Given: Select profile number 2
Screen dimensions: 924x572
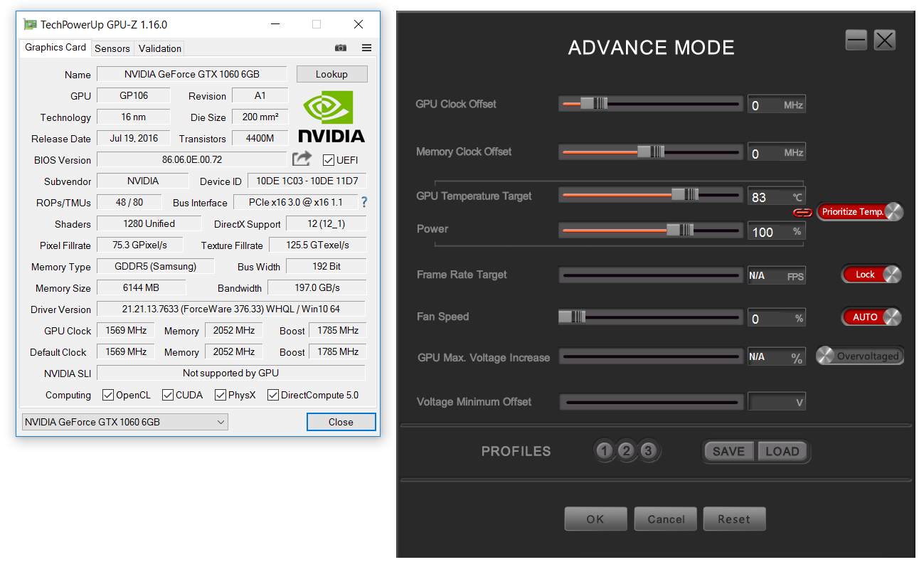Looking at the screenshot, I should [626, 451].
